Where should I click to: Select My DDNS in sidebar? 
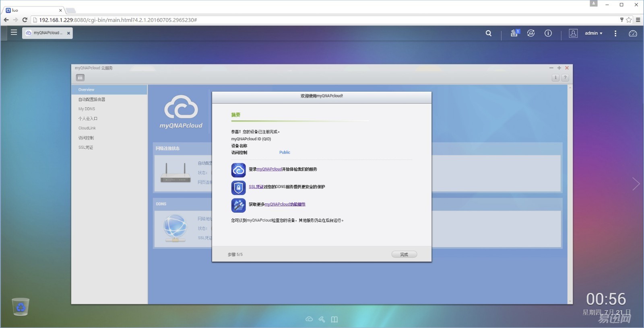pos(87,109)
